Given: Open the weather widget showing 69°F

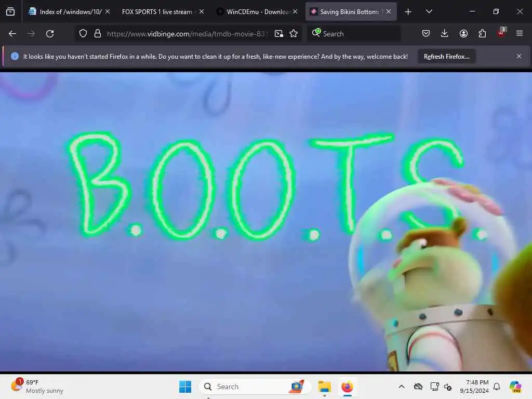Looking at the screenshot, I should click(37, 387).
